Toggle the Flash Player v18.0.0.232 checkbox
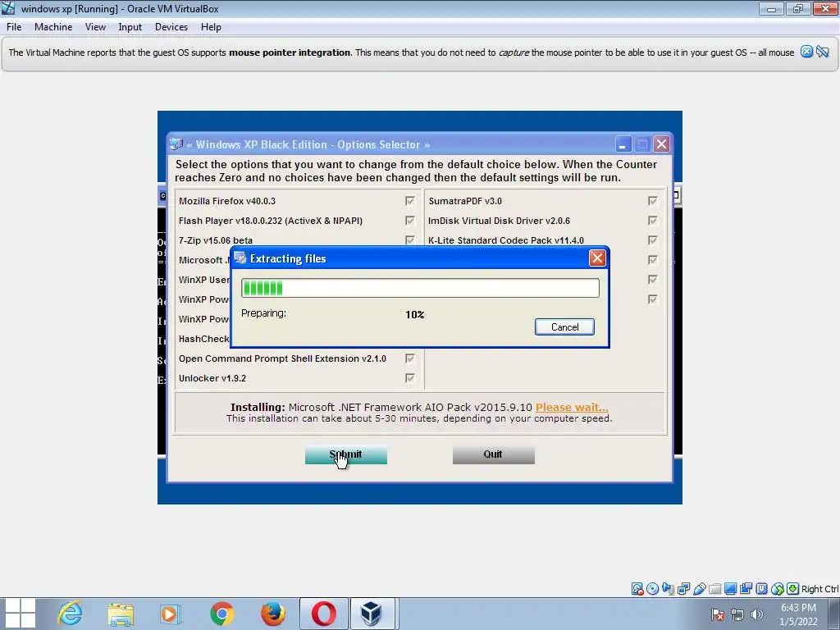Image resolution: width=840 pixels, height=630 pixels. tap(410, 221)
